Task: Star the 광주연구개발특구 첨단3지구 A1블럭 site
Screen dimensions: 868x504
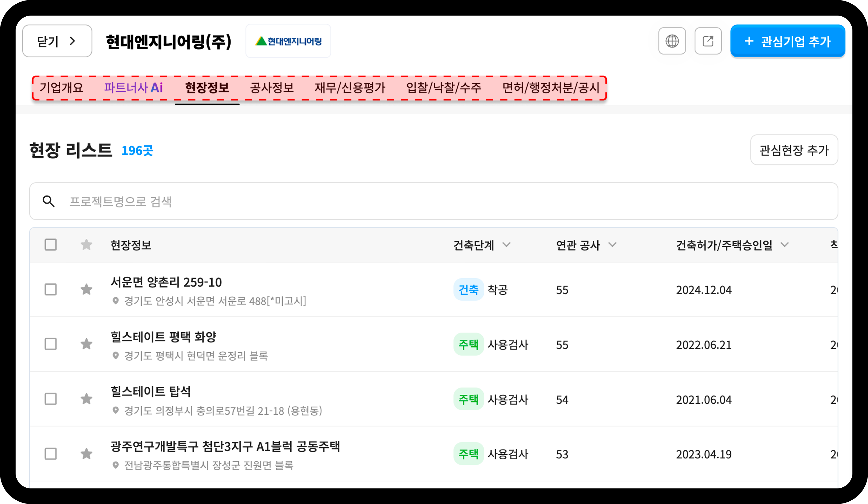Action: (86, 454)
